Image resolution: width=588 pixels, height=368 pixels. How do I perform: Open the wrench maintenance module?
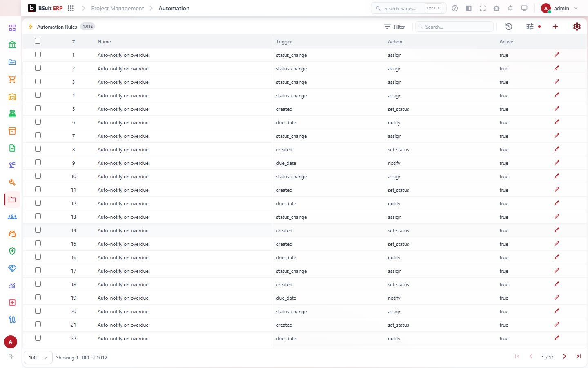point(12,182)
